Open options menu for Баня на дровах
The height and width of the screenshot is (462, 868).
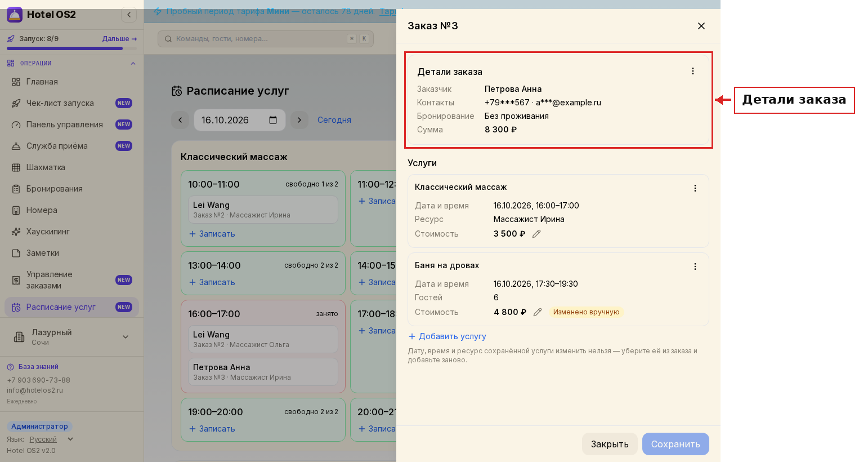pos(695,266)
